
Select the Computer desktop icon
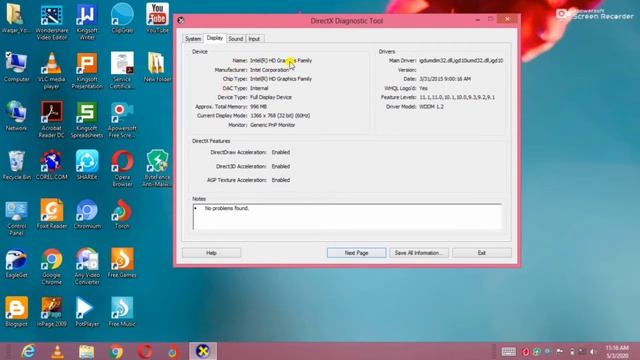point(16,67)
